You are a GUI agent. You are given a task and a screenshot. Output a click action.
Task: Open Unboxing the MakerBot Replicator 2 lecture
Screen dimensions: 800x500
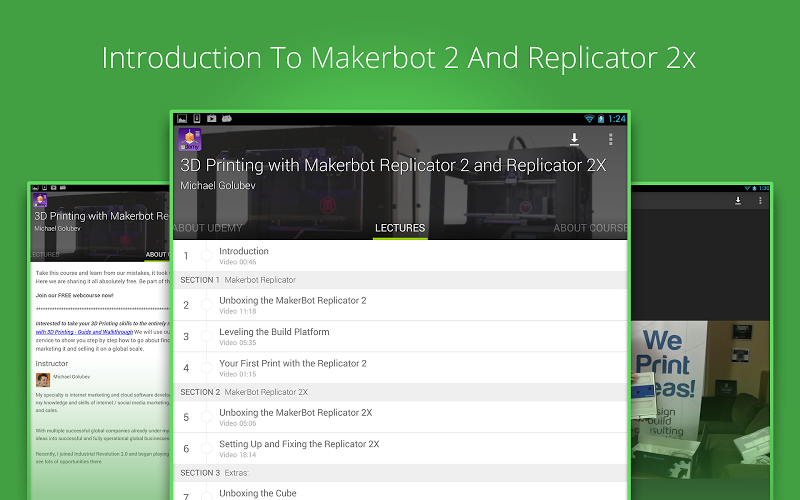[400, 305]
